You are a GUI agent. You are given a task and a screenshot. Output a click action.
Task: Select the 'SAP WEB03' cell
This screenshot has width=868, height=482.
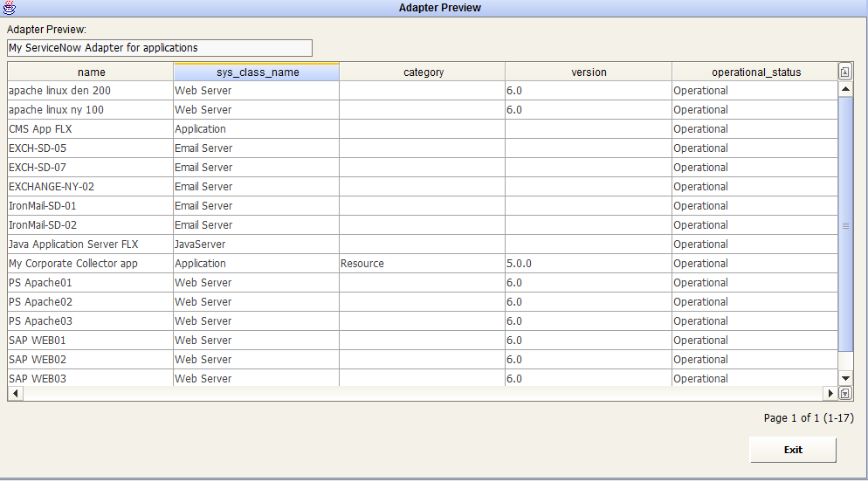click(91, 378)
